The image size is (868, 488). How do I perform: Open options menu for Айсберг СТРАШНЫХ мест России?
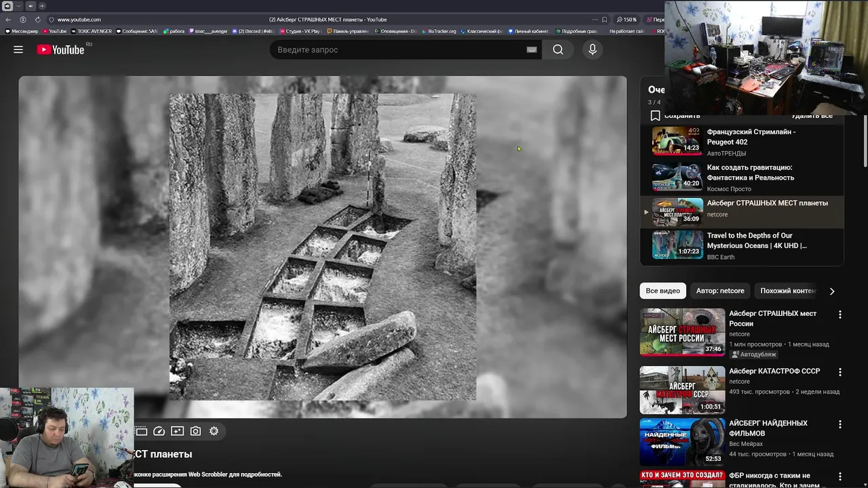point(840,314)
